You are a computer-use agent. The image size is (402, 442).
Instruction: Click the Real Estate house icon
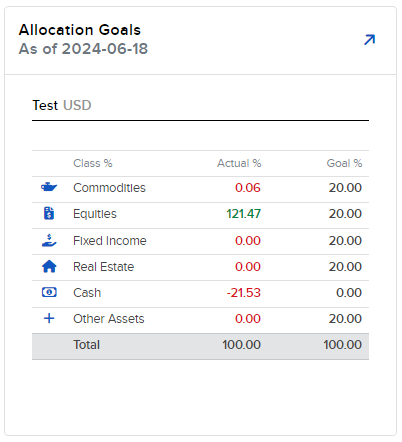click(x=49, y=266)
